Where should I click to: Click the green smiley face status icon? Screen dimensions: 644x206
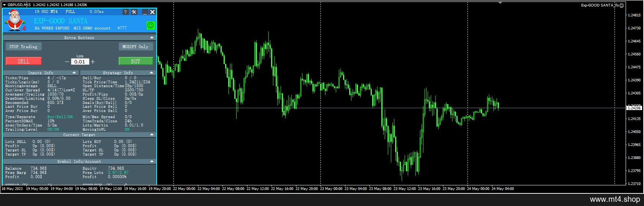point(151,25)
